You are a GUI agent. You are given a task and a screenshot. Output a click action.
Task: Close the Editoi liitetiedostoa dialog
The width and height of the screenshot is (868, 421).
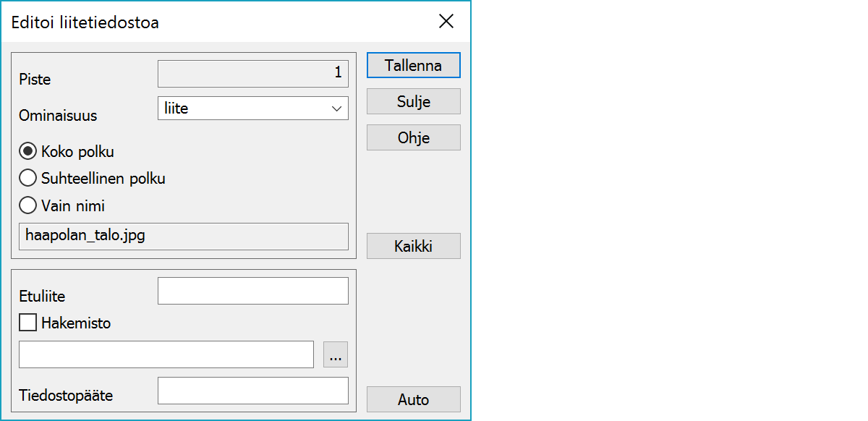(446, 22)
